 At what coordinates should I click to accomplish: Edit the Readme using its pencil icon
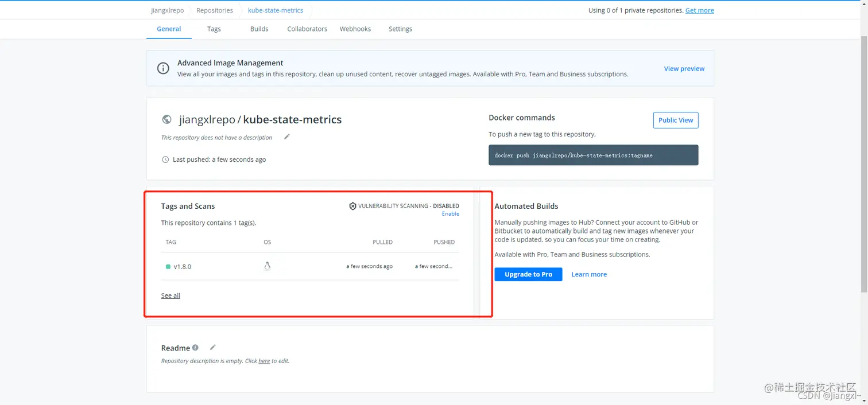click(213, 347)
